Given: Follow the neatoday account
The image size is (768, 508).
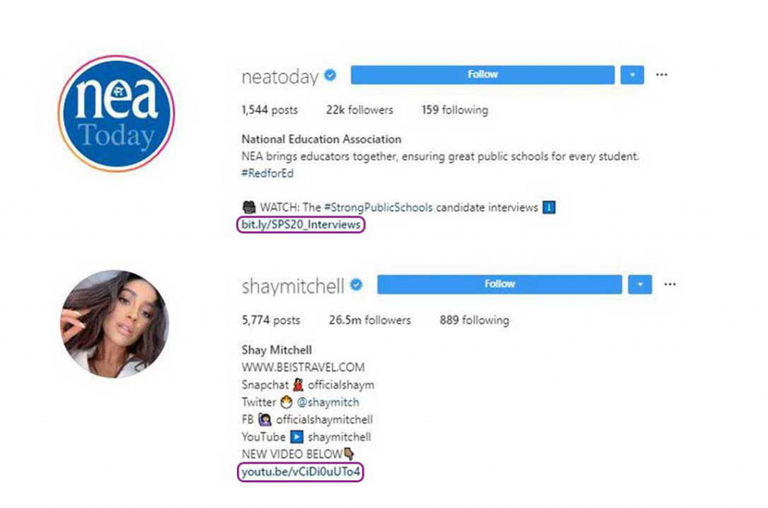Looking at the screenshot, I should (x=482, y=74).
